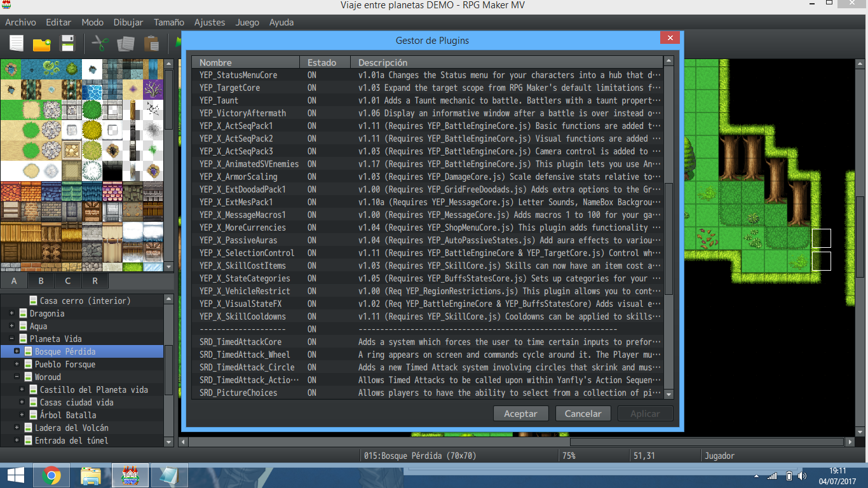Image resolution: width=868 pixels, height=488 pixels.
Task: Select the YEP_StatusMenuCore plugin row
Action: click(428, 75)
